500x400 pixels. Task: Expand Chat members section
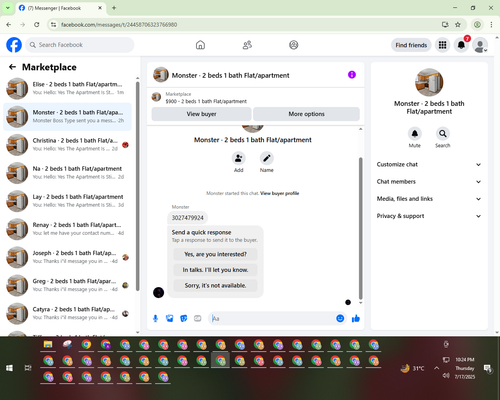429,182
